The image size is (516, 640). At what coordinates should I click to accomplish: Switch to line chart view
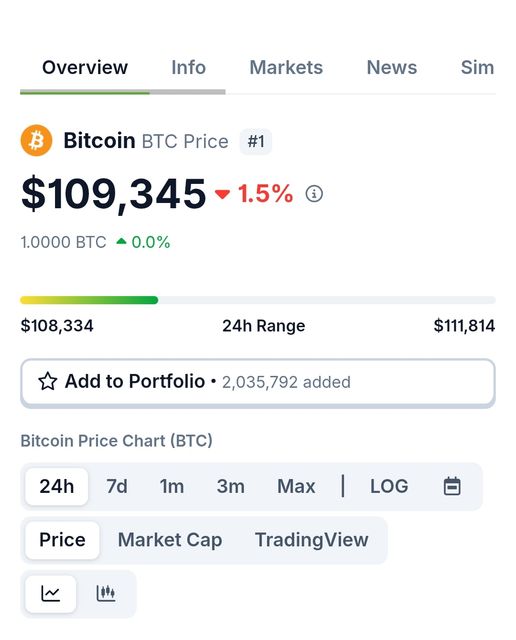click(51, 593)
